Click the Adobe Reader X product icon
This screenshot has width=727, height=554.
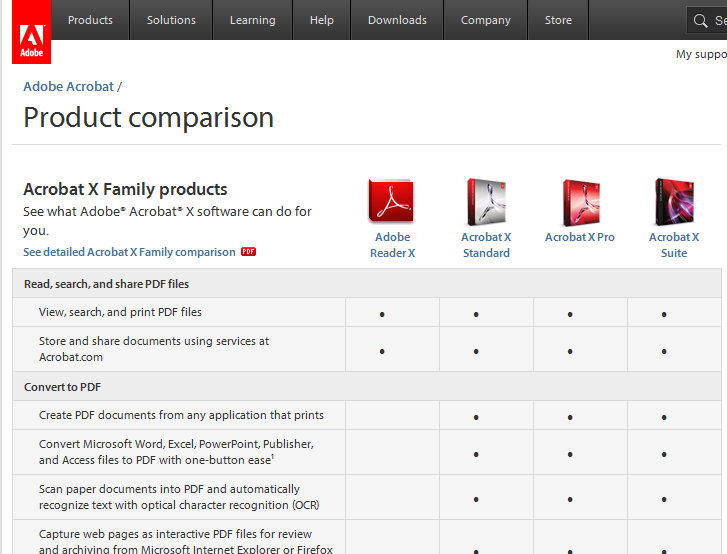tap(391, 201)
